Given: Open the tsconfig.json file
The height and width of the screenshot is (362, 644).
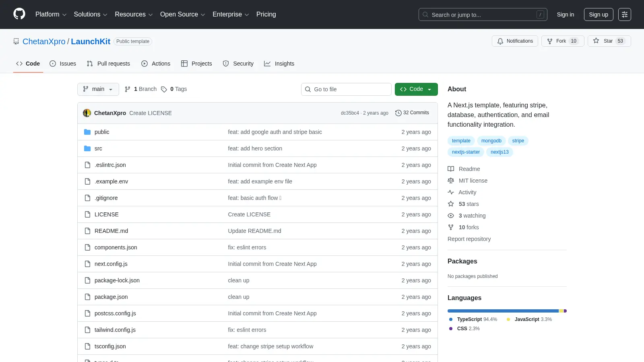Looking at the screenshot, I should coord(110,346).
